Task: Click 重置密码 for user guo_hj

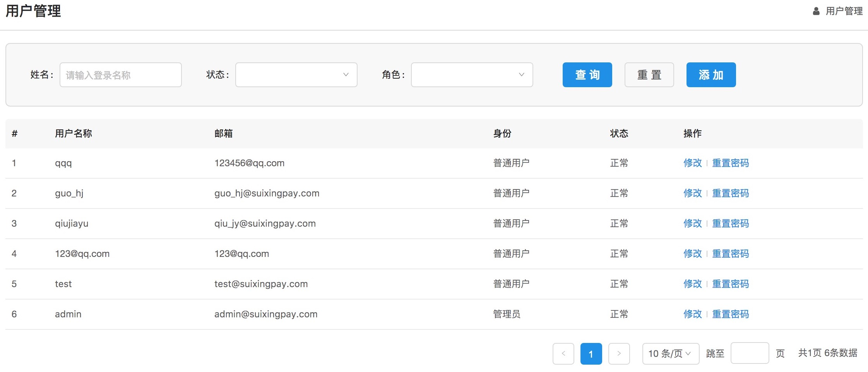Action: [x=731, y=193]
